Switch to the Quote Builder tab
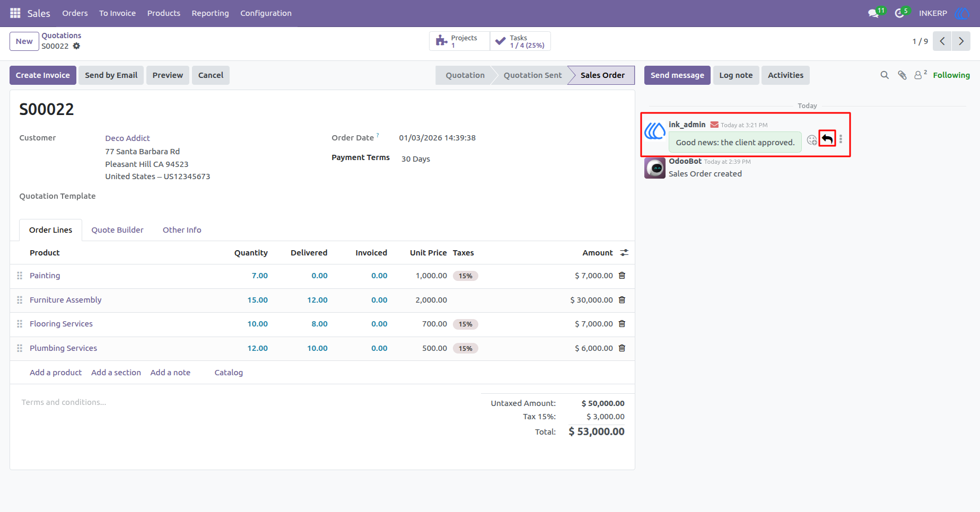The width and height of the screenshot is (980, 512). pyautogui.click(x=117, y=230)
